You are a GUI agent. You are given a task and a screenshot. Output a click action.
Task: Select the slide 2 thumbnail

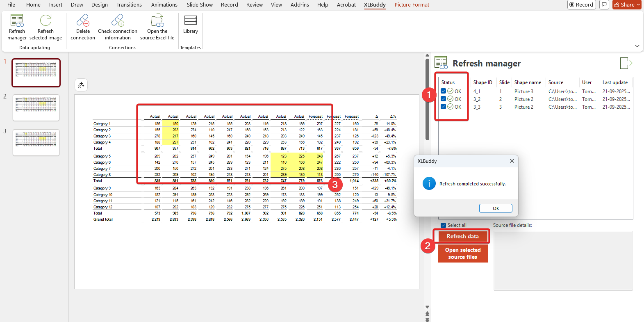(36, 107)
